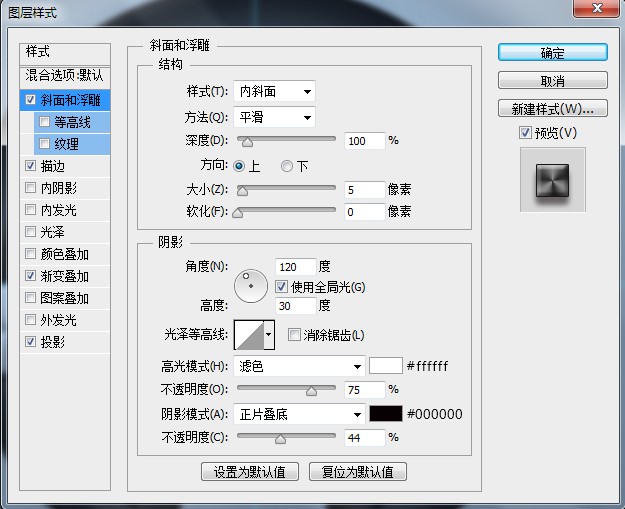This screenshot has width=625, height=509.
Task: Open the 高光模式 滤色 dropdown
Action: [x=299, y=366]
